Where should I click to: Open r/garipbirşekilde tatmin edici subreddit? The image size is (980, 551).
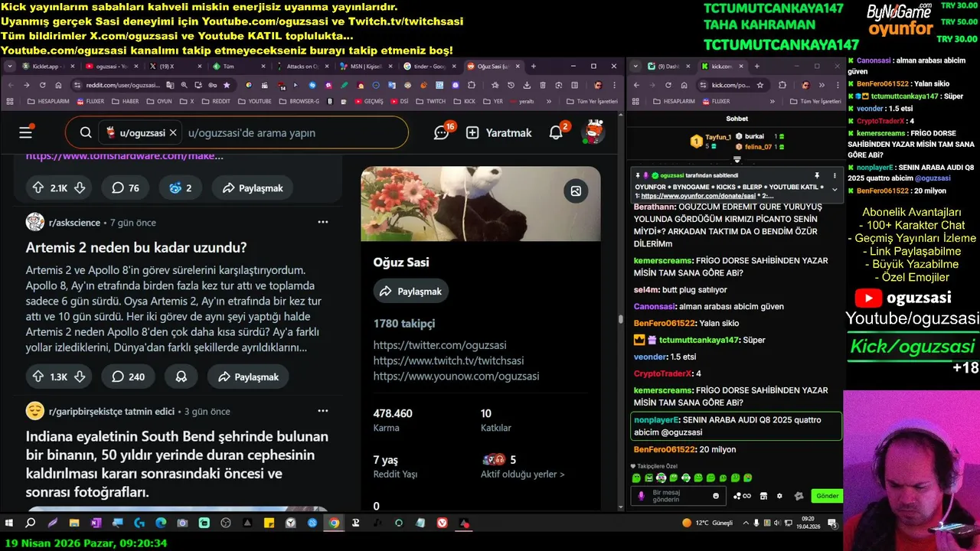tap(112, 411)
